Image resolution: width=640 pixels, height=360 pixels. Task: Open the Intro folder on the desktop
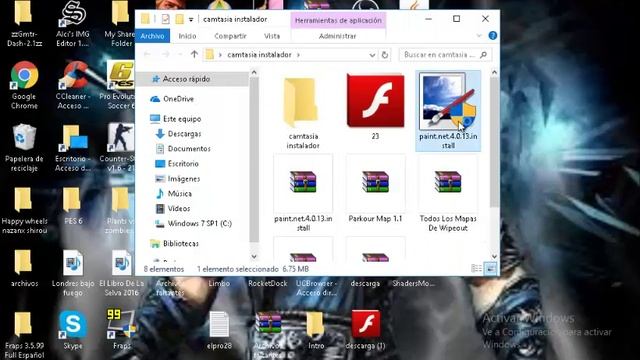(x=316, y=330)
